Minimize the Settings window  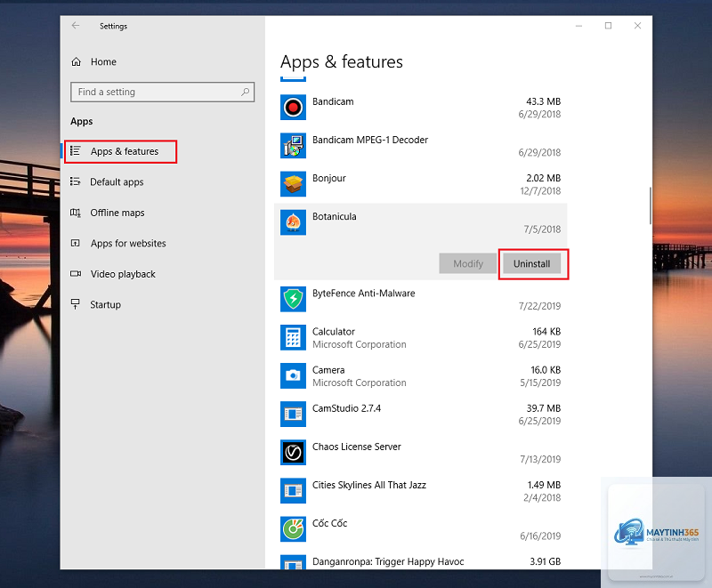(578, 26)
